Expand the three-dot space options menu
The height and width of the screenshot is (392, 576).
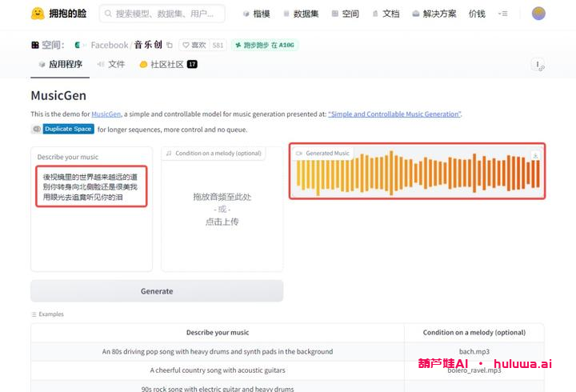point(538,65)
